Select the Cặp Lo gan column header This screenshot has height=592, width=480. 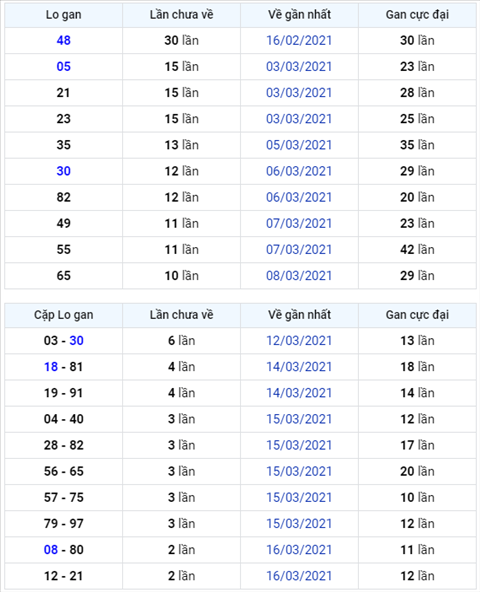[63, 315]
